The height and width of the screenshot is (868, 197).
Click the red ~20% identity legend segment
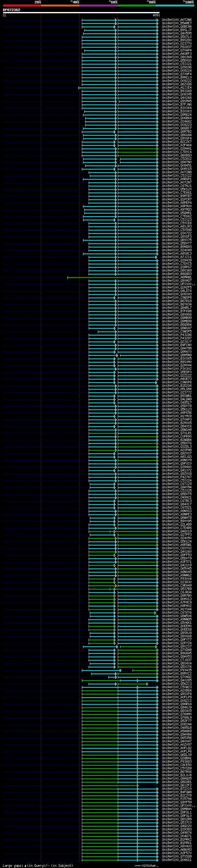tap(22, 6)
